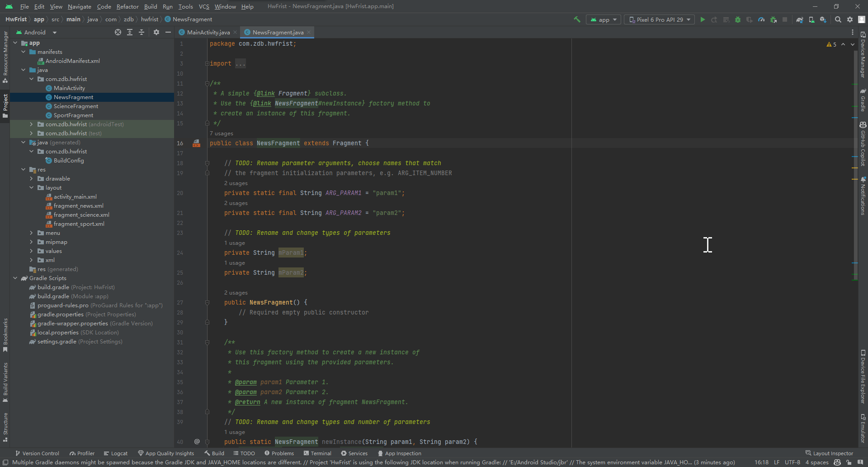Open project panel options gear
The height and width of the screenshot is (467, 868).
pyautogui.click(x=156, y=32)
